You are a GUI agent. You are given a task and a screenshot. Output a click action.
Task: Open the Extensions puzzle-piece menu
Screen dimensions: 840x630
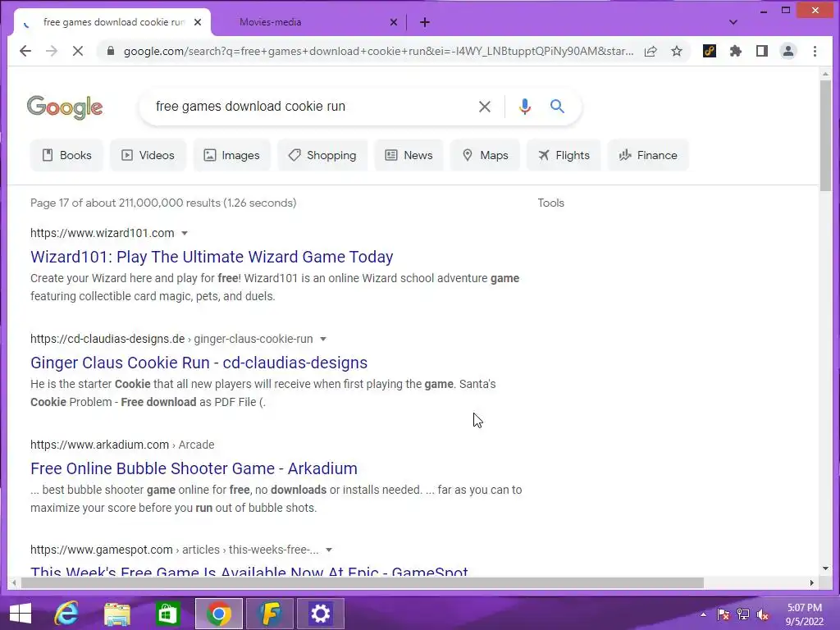tap(736, 51)
